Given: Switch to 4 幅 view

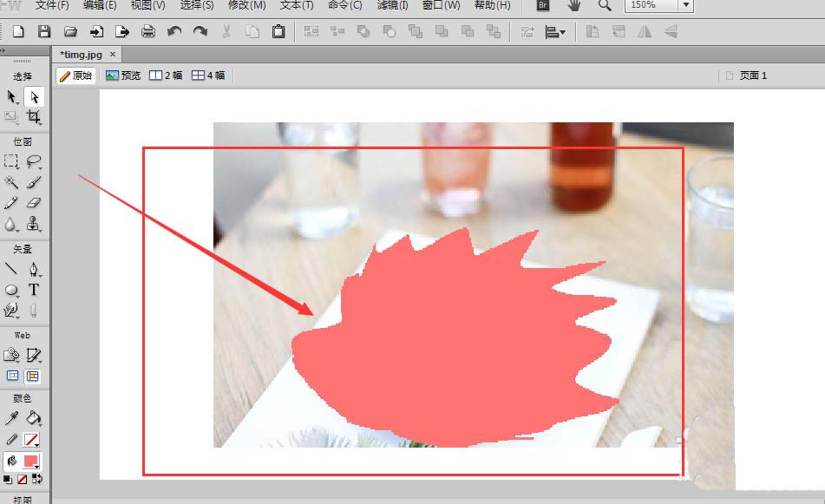Looking at the screenshot, I should click(208, 75).
